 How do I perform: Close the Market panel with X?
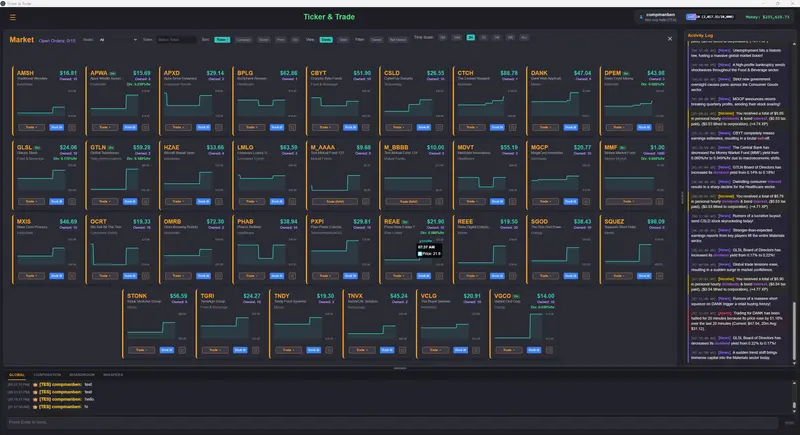670,39
